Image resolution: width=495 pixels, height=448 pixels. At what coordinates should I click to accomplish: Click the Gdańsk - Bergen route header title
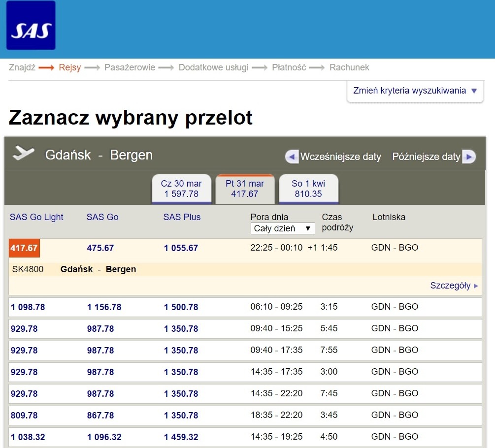coord(99,155)
